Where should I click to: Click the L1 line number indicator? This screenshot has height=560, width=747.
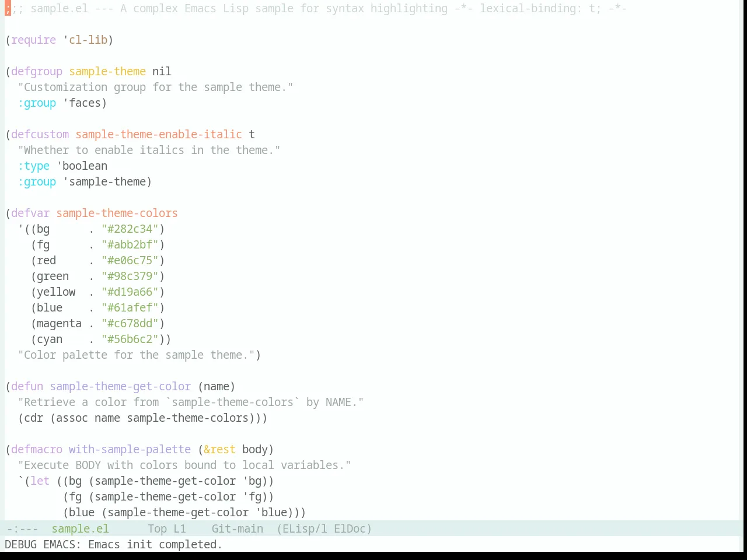(x=180, y=528)
